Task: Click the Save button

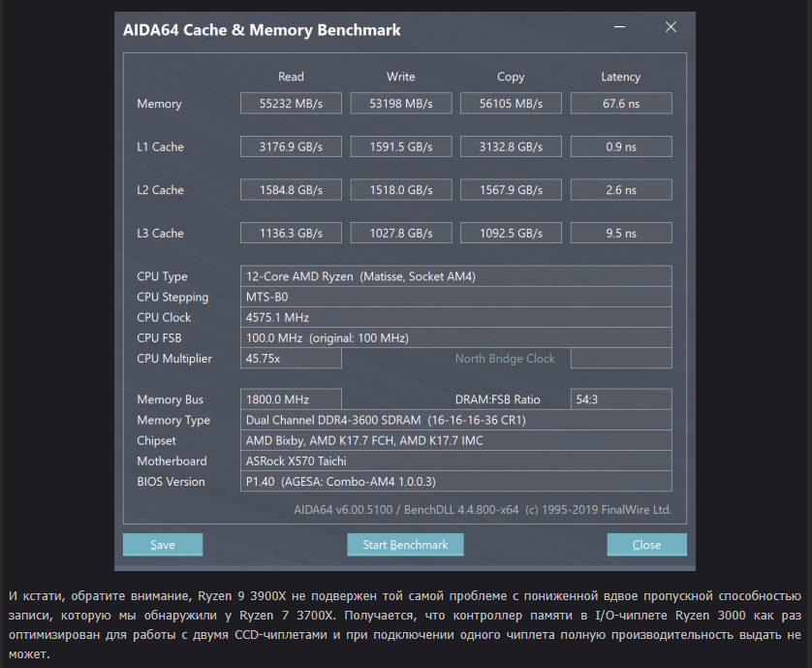Action: [163, 545]
